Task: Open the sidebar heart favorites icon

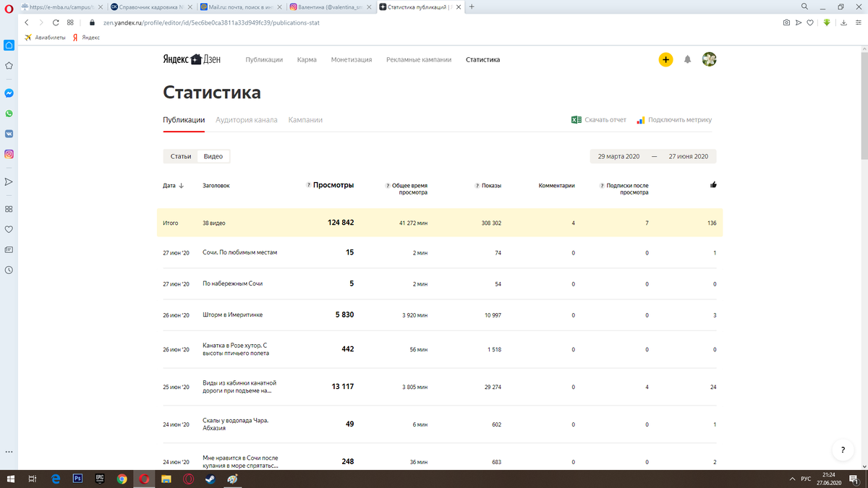Action: click(9, 229)
